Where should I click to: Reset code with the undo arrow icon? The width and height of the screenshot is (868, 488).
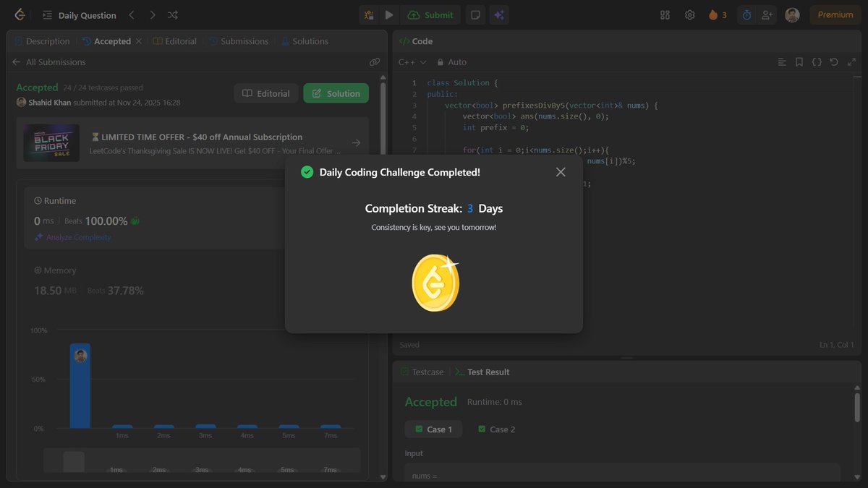833,62
